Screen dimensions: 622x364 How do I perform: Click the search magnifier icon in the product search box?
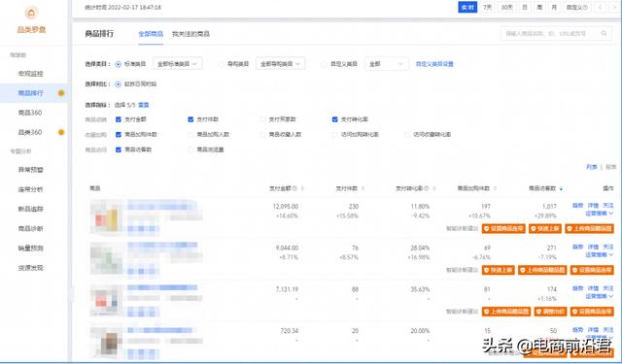[604, 34]
